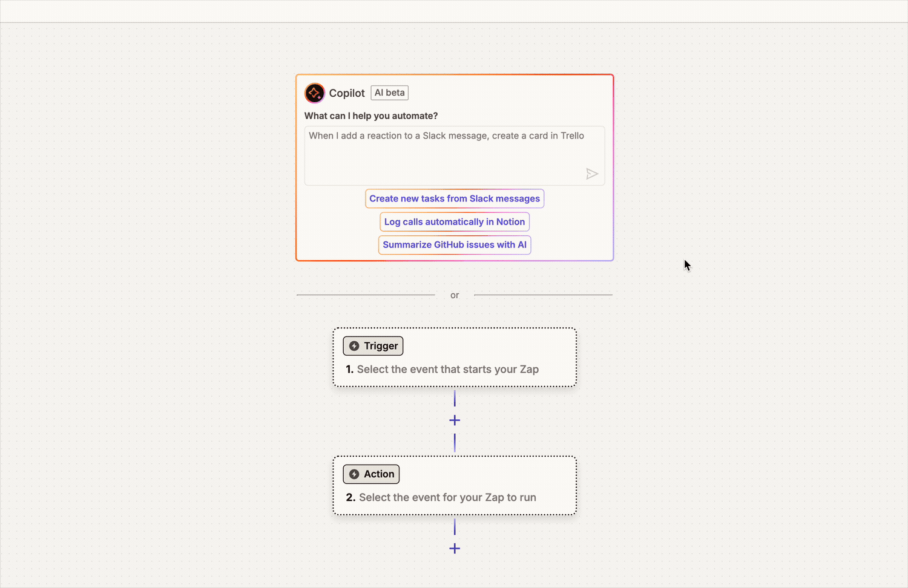Image resolution: width=908 pixels, height=588 pixels.
Task: Select the Action step label
Action: coord(370,474)
